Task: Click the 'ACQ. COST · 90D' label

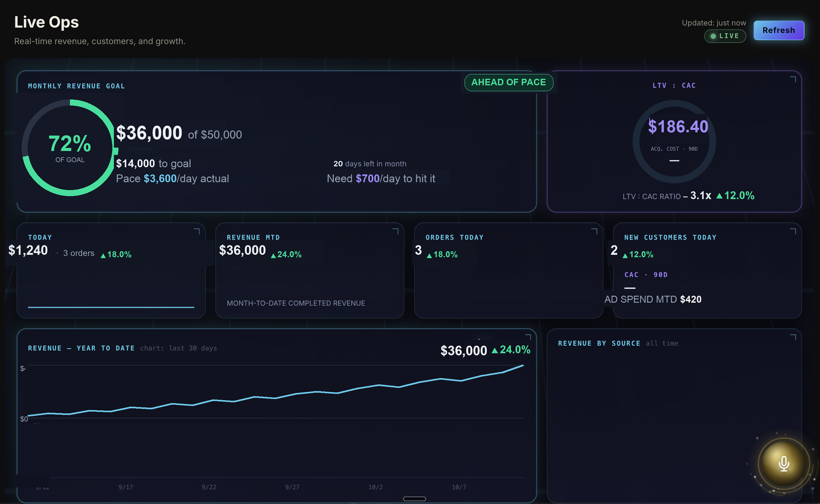Action: 674,149
